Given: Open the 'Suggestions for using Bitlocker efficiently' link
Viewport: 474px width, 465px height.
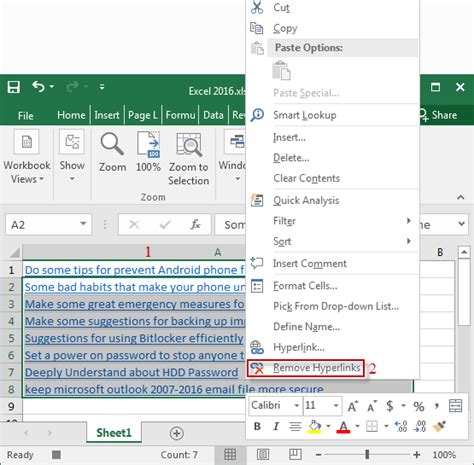Looking at the screenshot, I should tap(134, 338).
